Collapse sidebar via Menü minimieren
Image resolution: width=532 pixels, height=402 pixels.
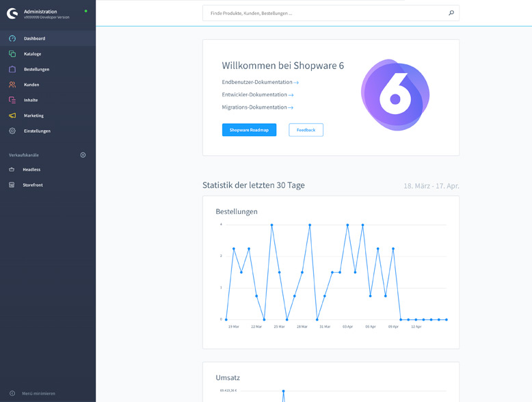pos(38,393)
